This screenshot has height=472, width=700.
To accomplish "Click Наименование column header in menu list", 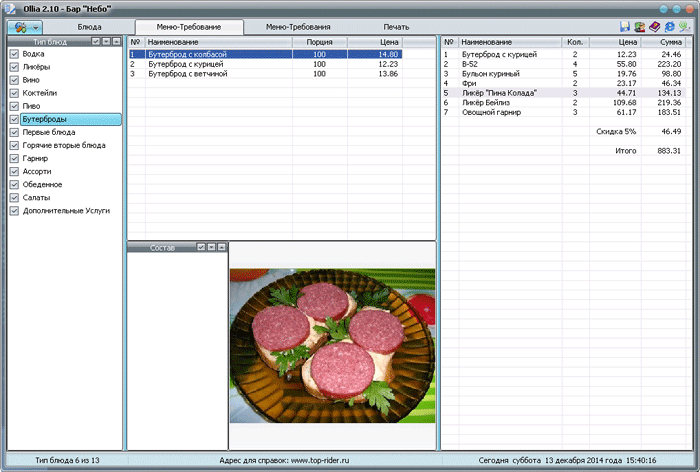I will (x=219, y=42).
